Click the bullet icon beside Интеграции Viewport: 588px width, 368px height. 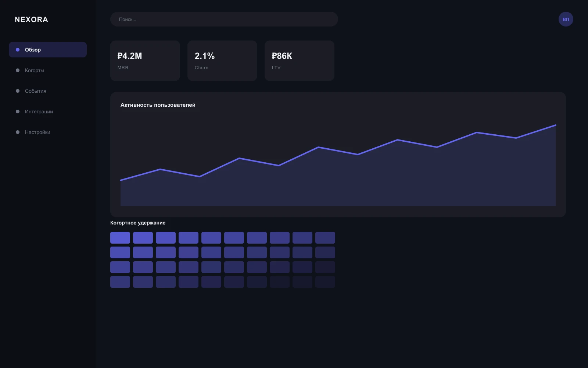18,112
